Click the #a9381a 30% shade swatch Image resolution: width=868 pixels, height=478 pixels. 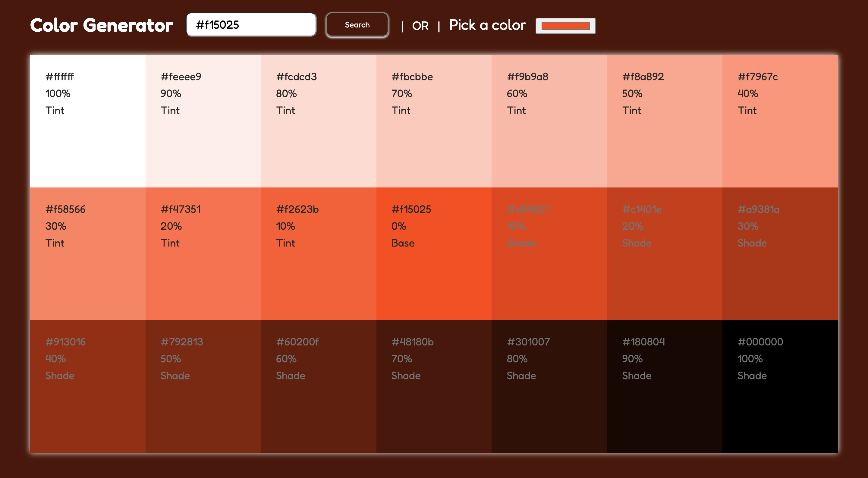click(780, 254)
